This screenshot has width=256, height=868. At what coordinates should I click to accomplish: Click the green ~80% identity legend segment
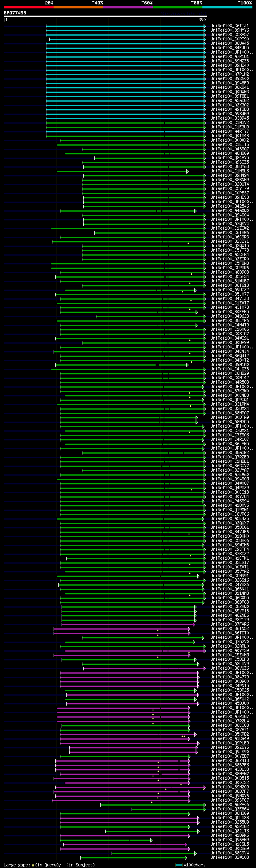(178, 7)
